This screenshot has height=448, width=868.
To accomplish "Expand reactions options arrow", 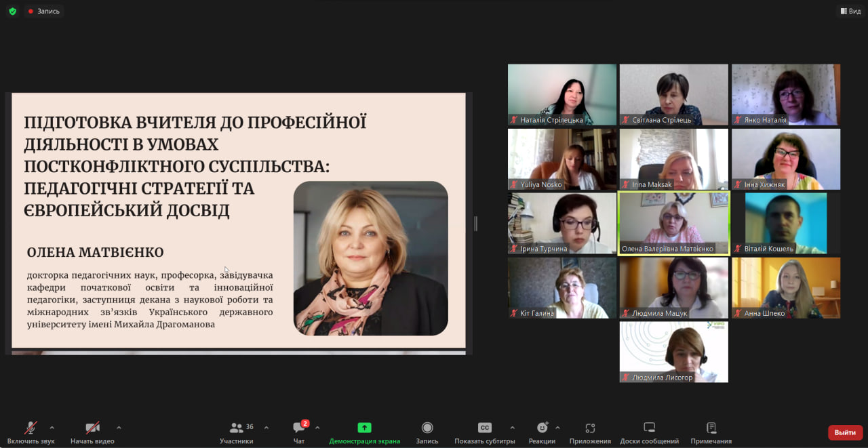I will point(557,428).
